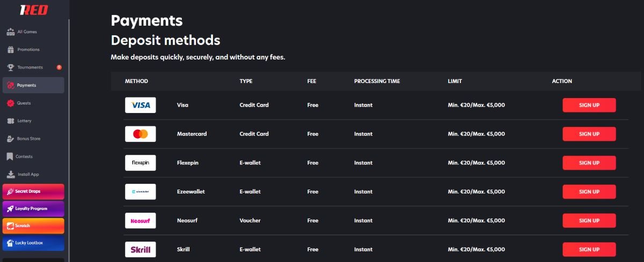Open Contests bookmark icon
644x262 pixels.
(10, 156)
